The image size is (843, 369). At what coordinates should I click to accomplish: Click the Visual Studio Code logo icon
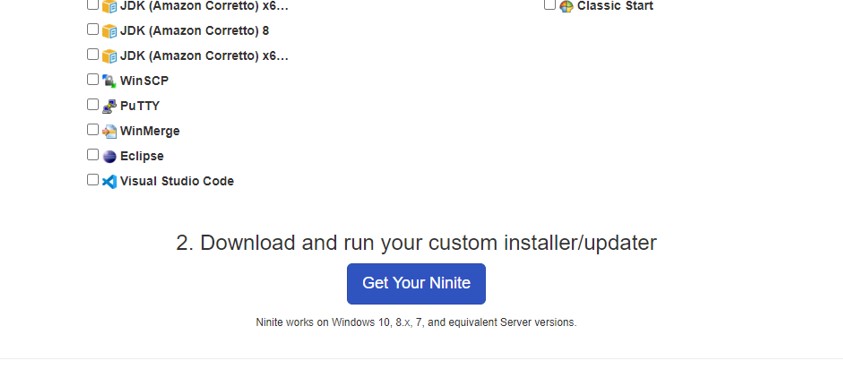(109, 182)
